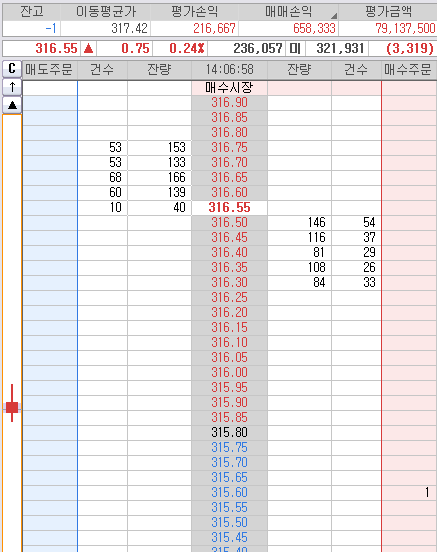Click the 이동평균가 column header
437x552 pixels.
point(106,12)
